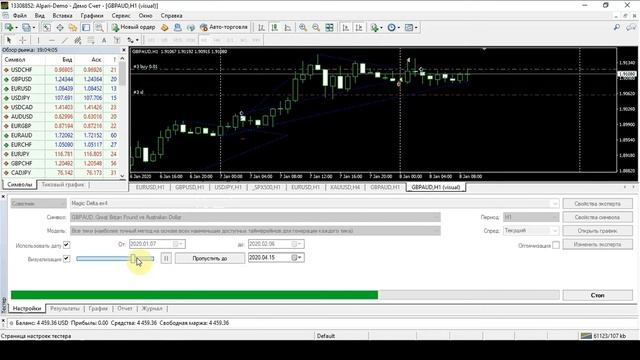Click 'Свойства эксперта' button
Screen dimensions: 640x360
598,203
